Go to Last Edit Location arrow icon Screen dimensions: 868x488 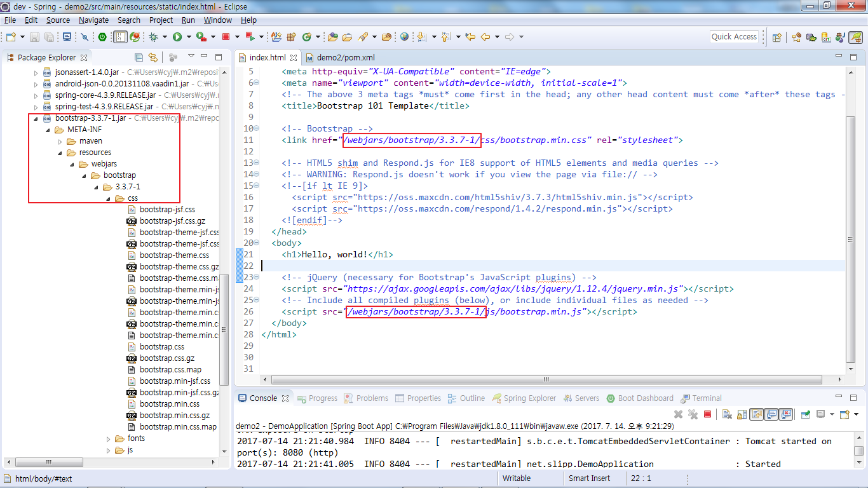(x=470, y=37)
